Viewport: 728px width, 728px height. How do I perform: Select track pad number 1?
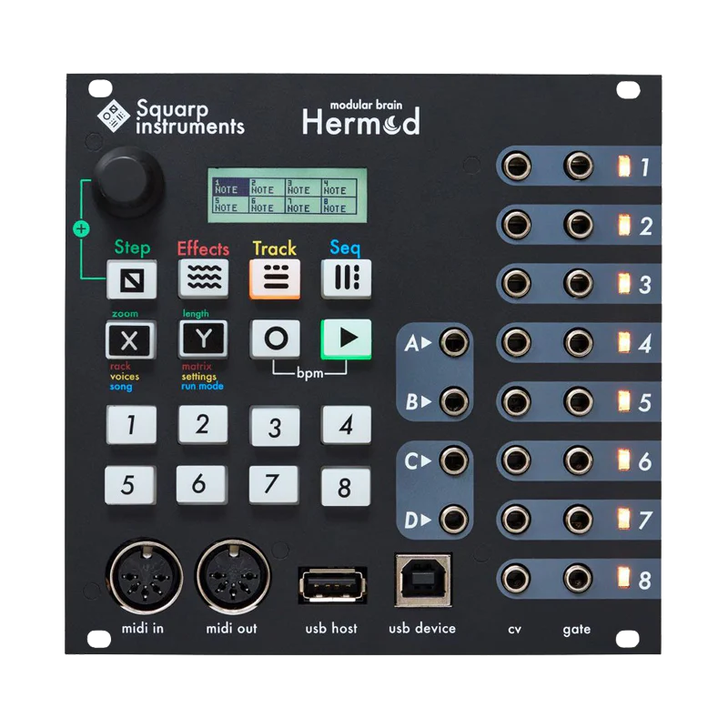131,424
